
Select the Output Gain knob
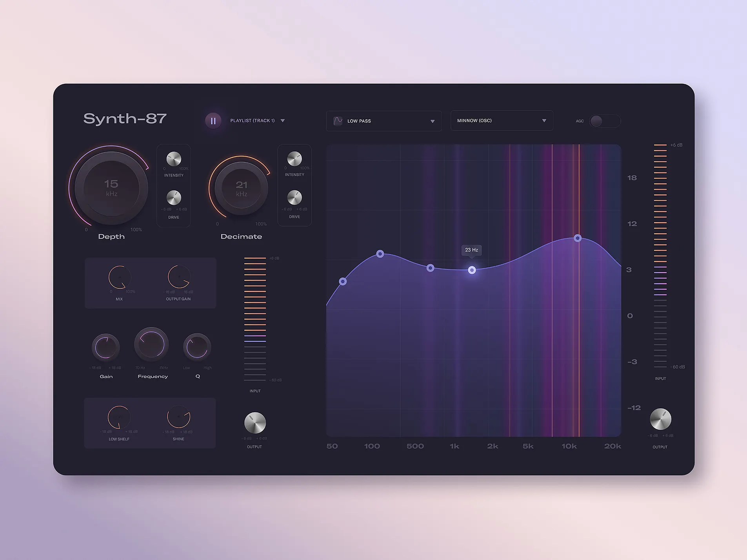click(179, 277)
